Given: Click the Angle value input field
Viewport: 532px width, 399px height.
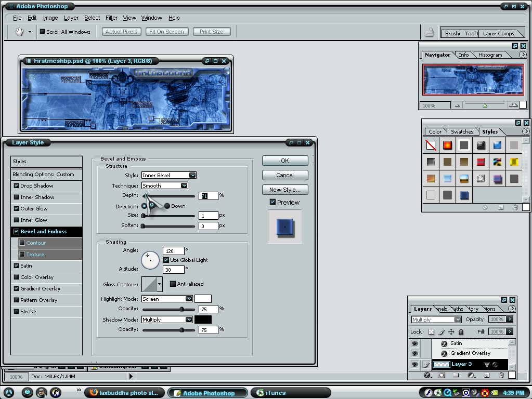Looking at the screenshot, I should (173, 251).
